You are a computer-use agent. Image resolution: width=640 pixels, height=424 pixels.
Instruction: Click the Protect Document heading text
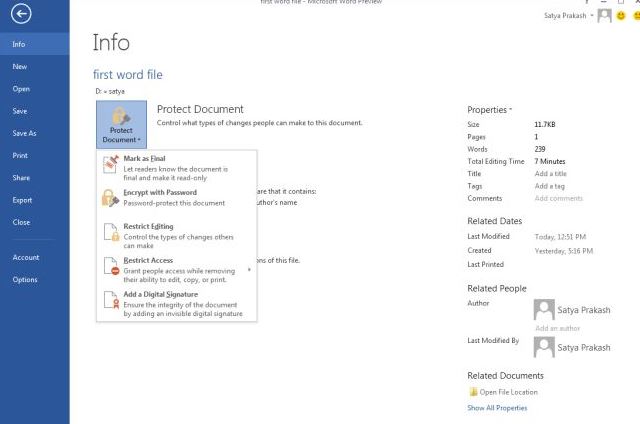pos(200,109)
